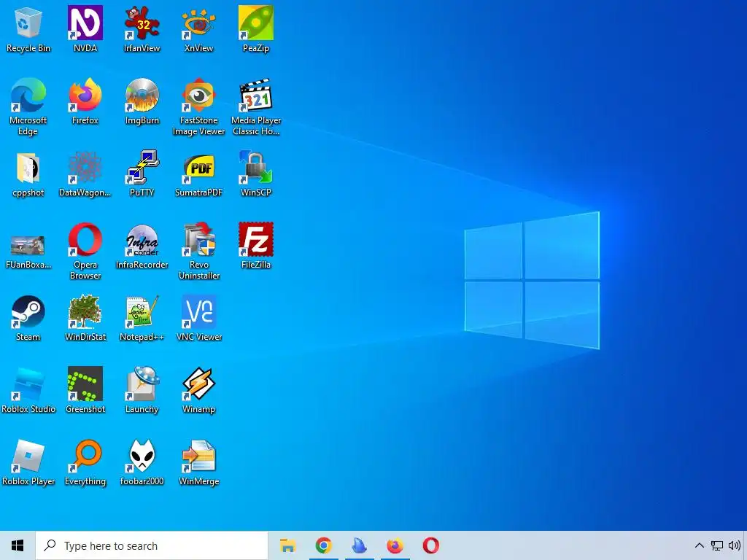Open the network status tray icon

tap(716, 545)
